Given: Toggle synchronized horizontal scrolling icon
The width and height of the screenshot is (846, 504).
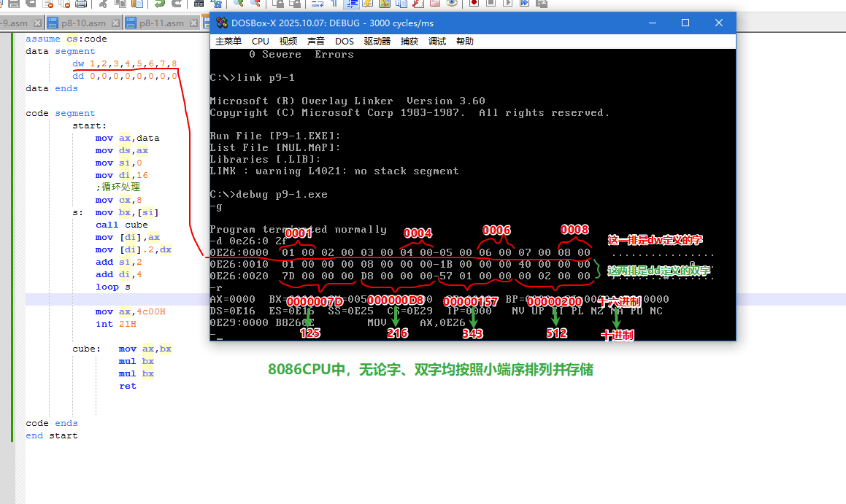Looking at the screenshot, I should point(295,3).
